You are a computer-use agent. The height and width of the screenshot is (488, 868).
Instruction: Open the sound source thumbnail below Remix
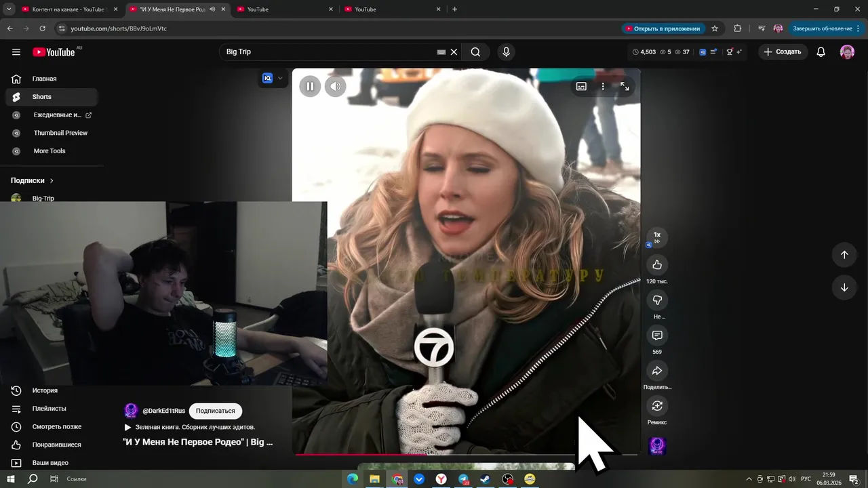coord(657,445)
